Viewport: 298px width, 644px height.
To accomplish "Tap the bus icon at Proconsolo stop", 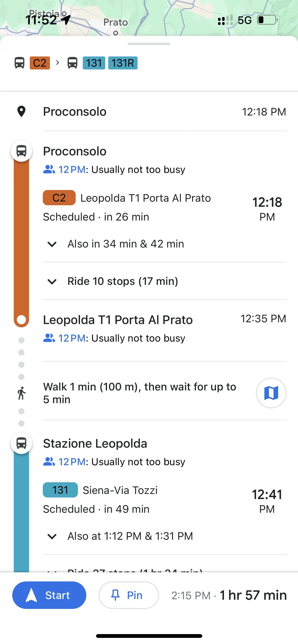I will tap(21, 151).
